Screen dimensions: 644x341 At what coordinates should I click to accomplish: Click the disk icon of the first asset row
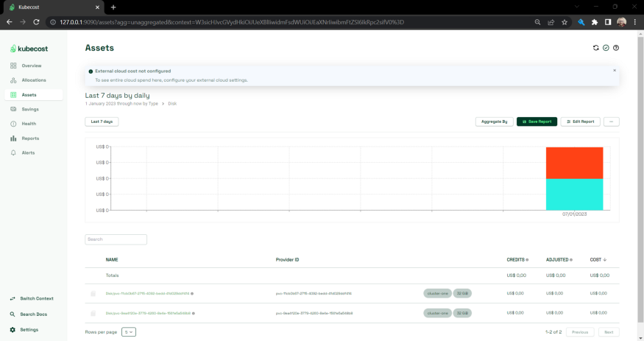point(93,293)
